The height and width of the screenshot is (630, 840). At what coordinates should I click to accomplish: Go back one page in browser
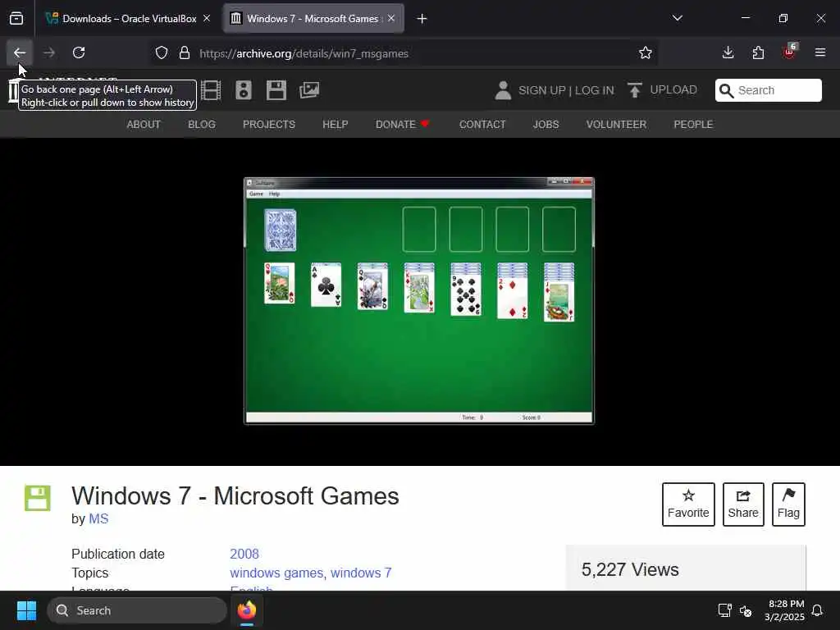point(20,52)
